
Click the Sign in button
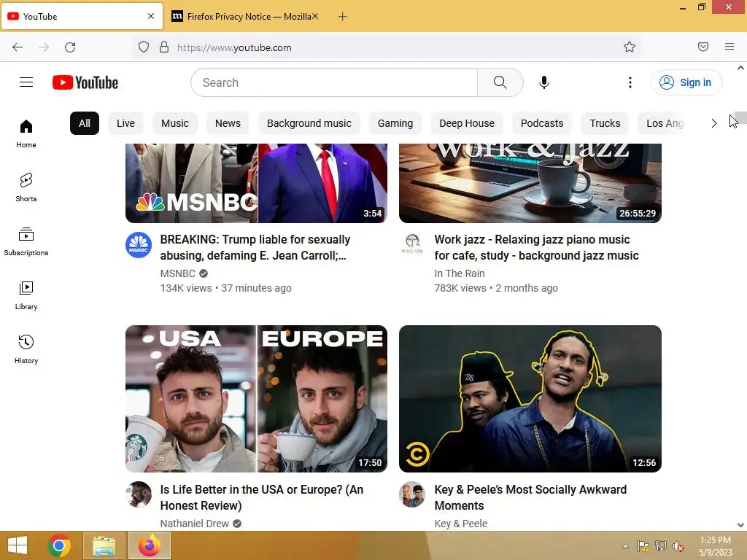(x=686, y=82)
